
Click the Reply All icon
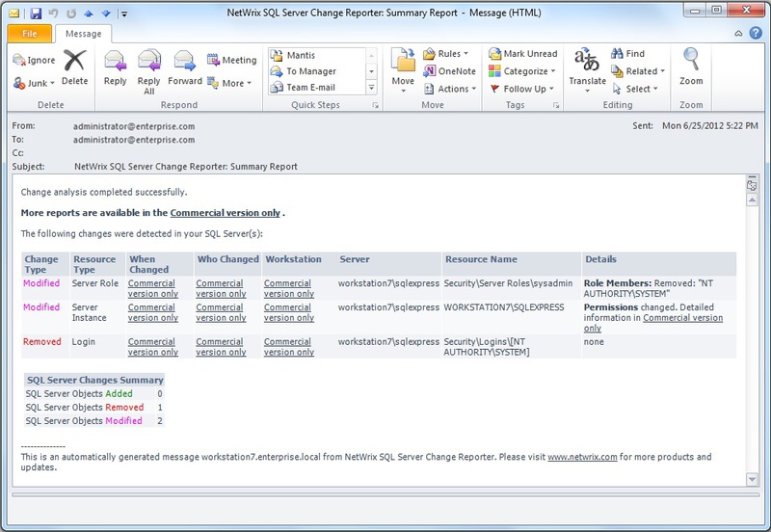pos(149,71)
